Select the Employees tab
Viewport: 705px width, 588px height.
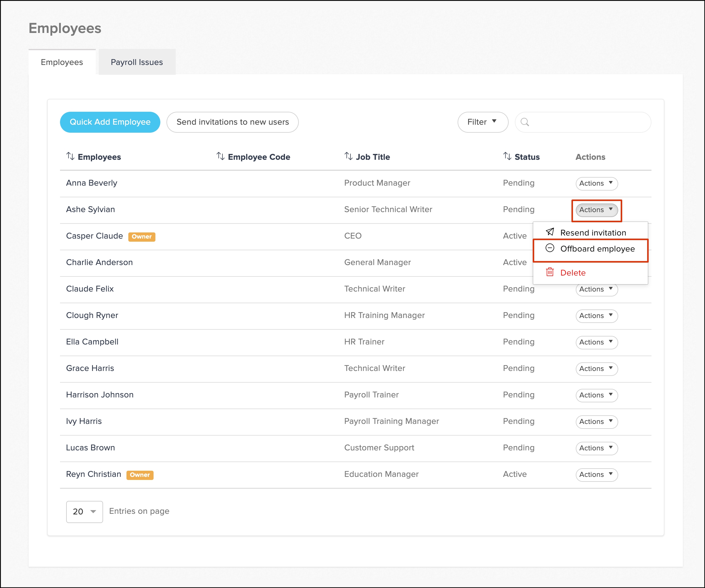[62, 62]
